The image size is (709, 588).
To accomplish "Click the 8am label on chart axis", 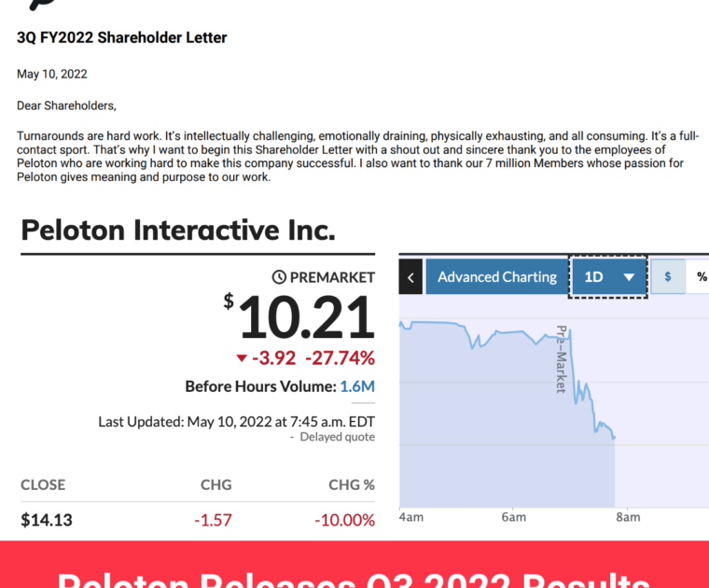I will (628, 517).
